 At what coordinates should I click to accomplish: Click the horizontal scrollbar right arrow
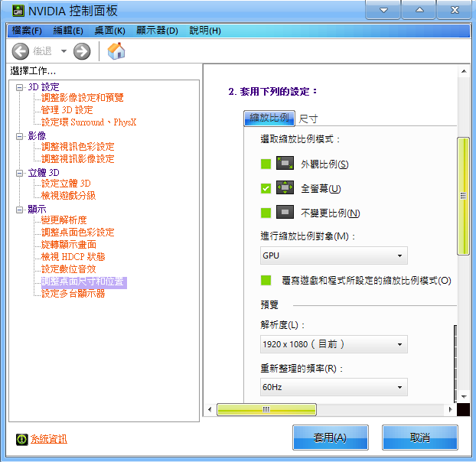451,409
